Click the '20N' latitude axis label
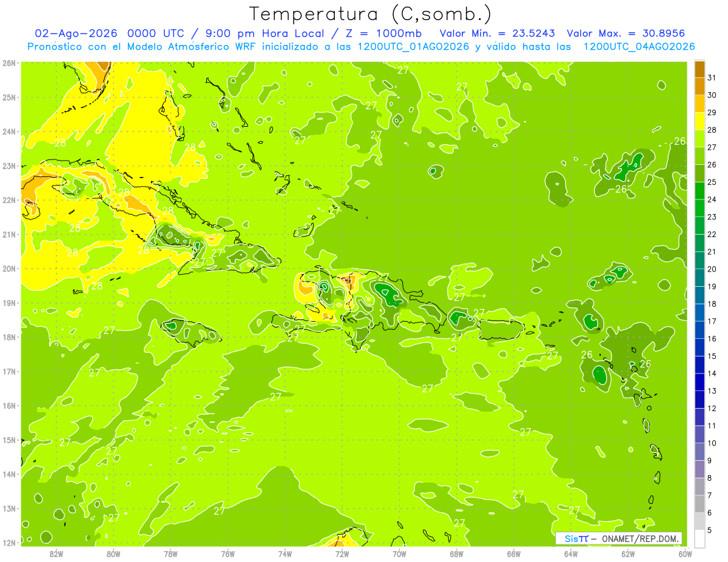The height and width of the screenshot is (562, 728). pyautogui.click(x=9, y=269)
